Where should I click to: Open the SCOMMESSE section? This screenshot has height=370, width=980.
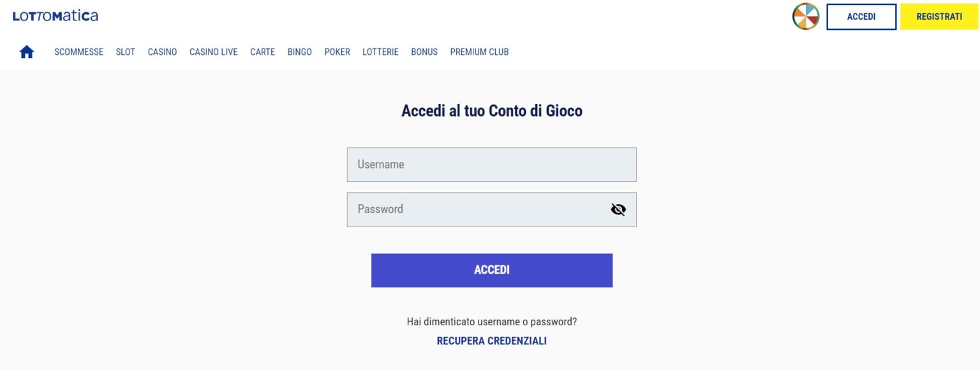pos(78,52)
